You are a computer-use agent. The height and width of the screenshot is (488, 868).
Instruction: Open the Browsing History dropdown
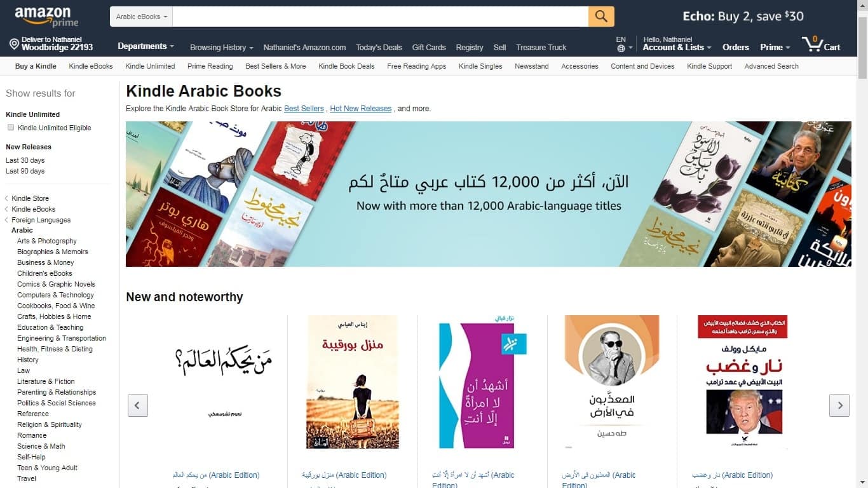(221, 48)
